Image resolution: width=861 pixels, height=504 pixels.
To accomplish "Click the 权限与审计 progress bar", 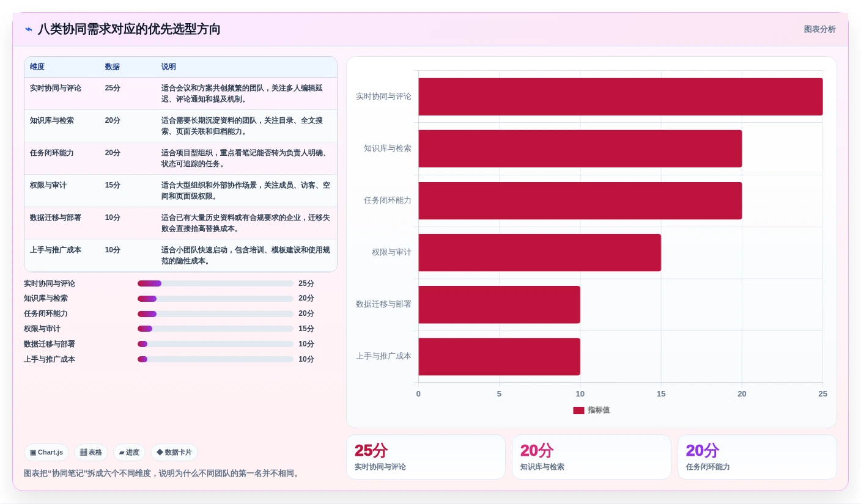I will pos(215,329).
